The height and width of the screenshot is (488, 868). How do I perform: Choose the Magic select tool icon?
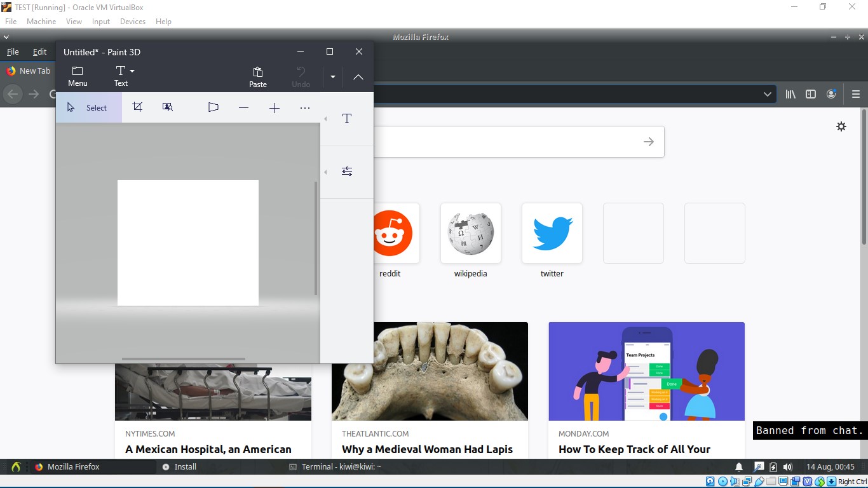168,107
